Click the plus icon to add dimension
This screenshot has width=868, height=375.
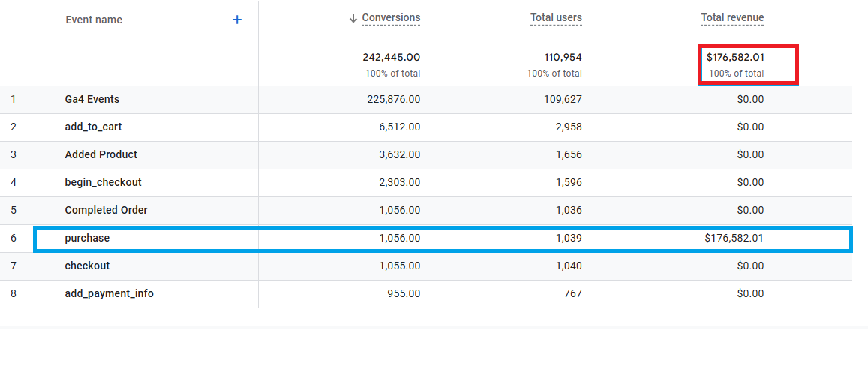click(x=237, y=20)
